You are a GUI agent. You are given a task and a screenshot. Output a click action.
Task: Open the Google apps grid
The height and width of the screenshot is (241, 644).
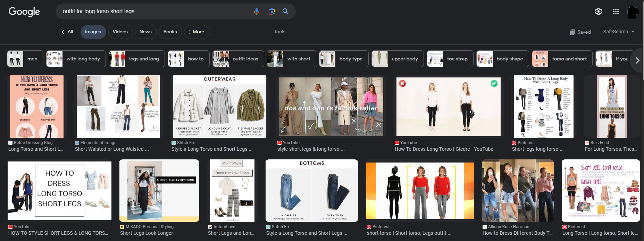click(616, 11)
